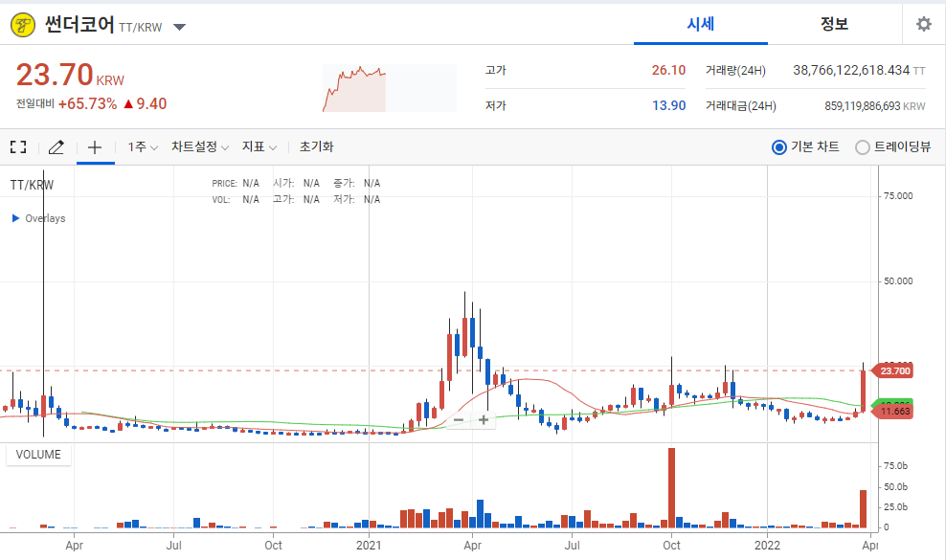Click the TT/KRW chart title label

point(32,185)
